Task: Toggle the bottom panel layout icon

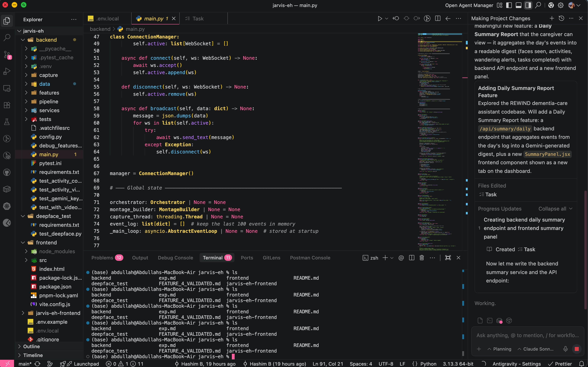Action: (x=518, y=5)
